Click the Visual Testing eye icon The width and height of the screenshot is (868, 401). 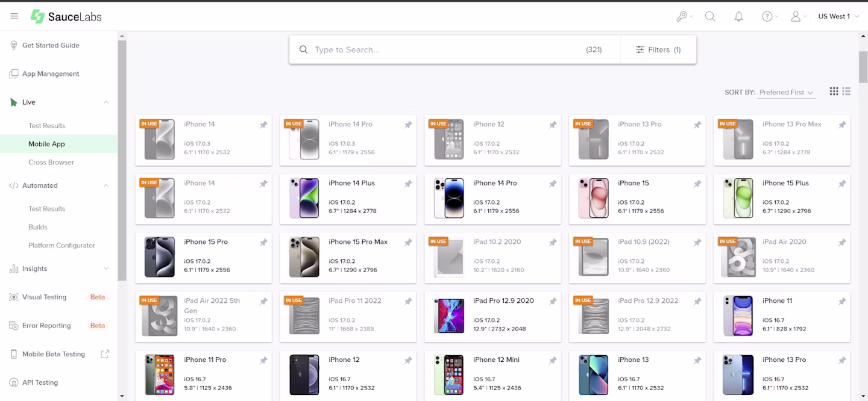13,297
